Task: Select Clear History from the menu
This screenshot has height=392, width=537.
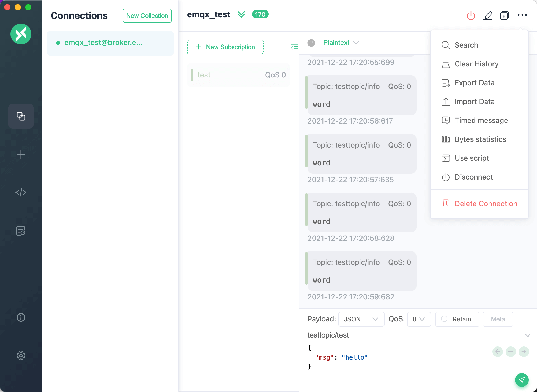Action: point(476,64)
